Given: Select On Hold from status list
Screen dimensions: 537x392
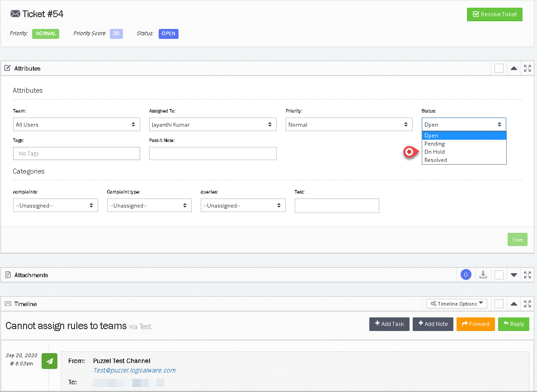Looking at the screenshot, I should coord(434,152).
